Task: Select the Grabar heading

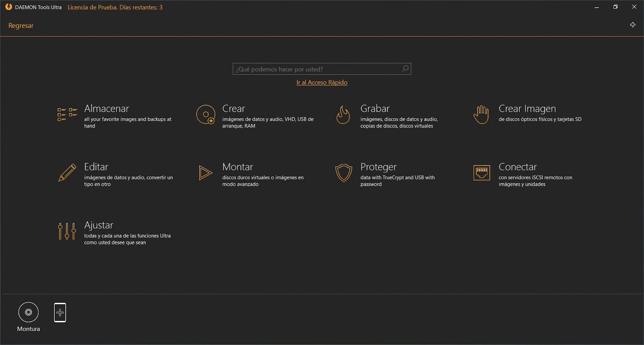Action: pyautogui.click(x=375, y=109)
